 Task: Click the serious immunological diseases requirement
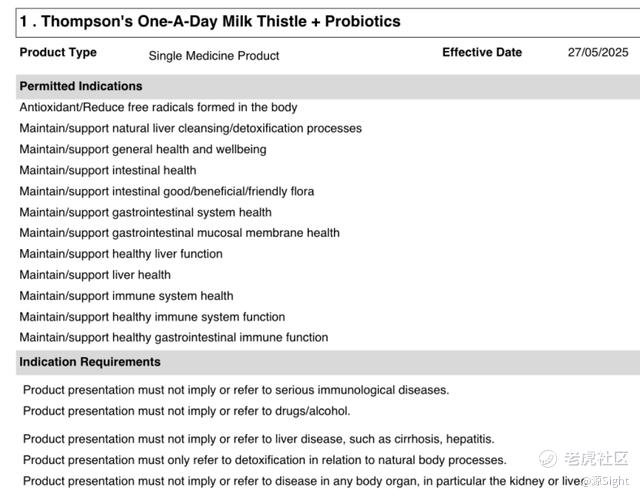(236, 390)
